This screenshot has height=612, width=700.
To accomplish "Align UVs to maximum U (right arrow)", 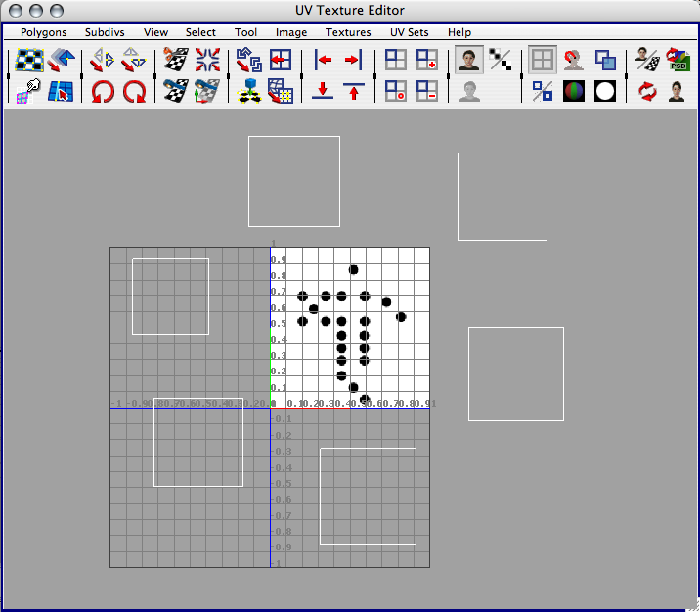I will (x=353, y=60).
